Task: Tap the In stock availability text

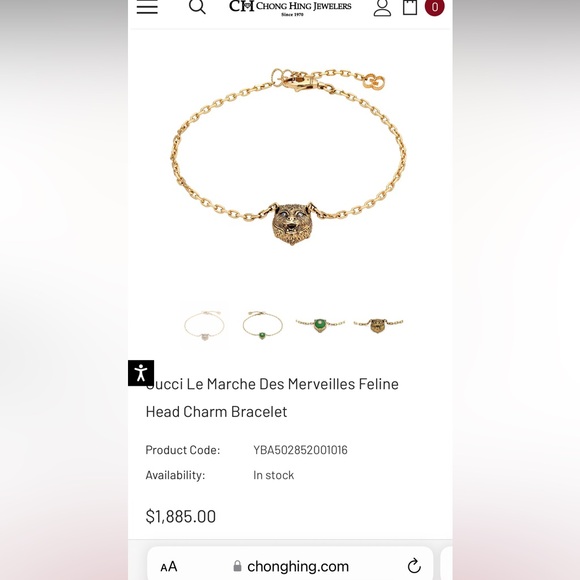Action: click(x=273, y=475)
